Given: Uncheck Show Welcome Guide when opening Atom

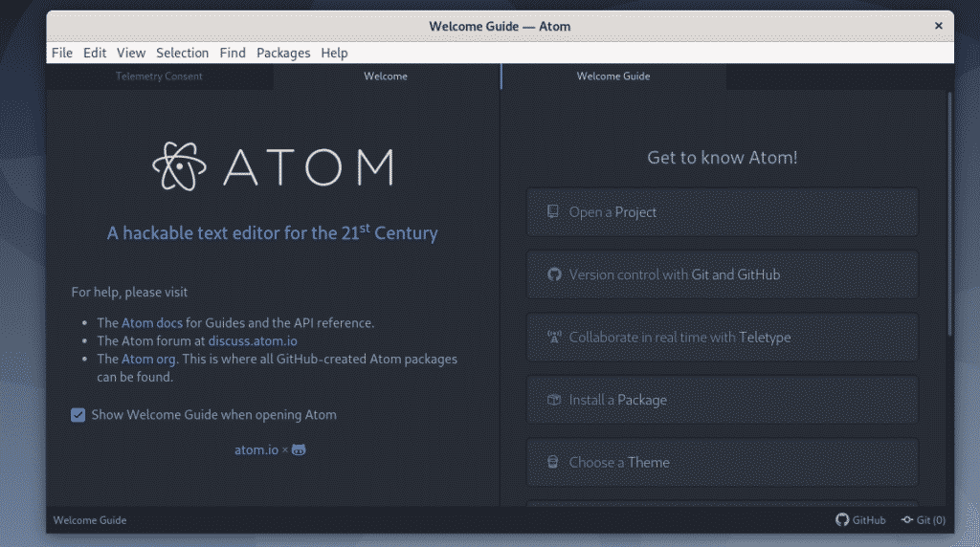Looking at the screenshot, I should click(x=78, y=415).
